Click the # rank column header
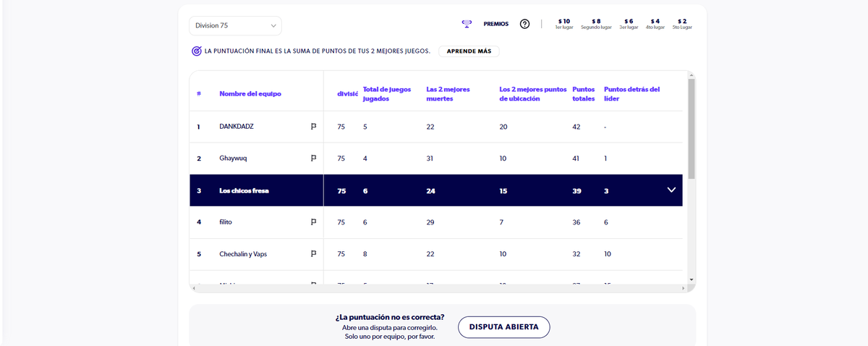Screen dimensions: 868x346 [x=198, y=94]
